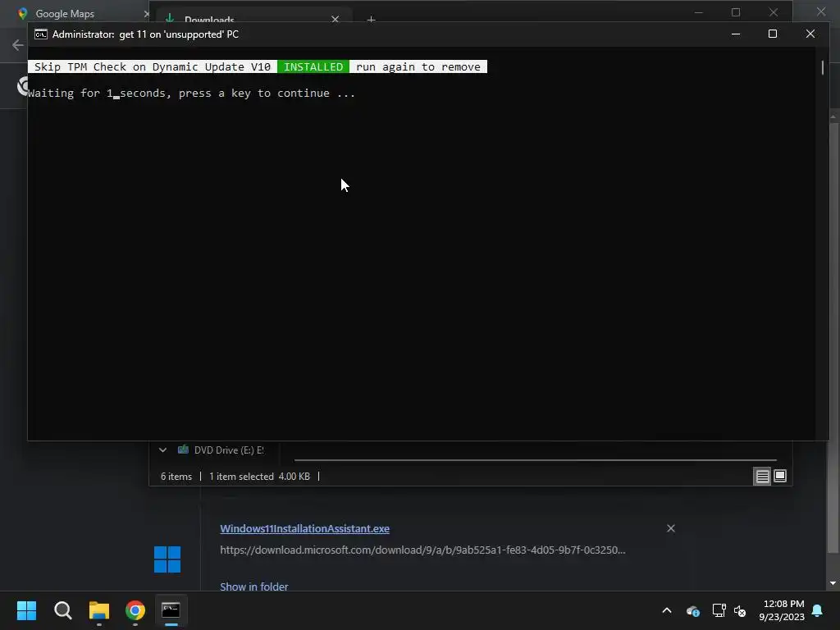The image size is (840, 630).
Task: Open Windows11InstallationAssistant.exe download link
Action: pos(304,529)
